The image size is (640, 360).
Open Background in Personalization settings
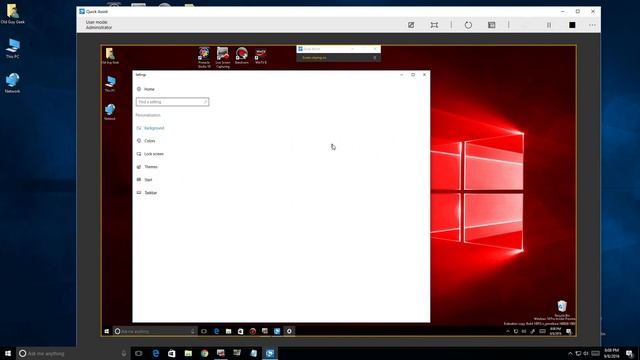pos(154,128)
